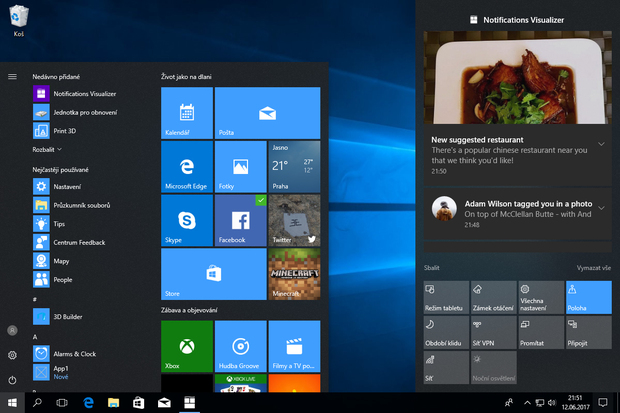Open Task View on taskbar

coord(62,403)
